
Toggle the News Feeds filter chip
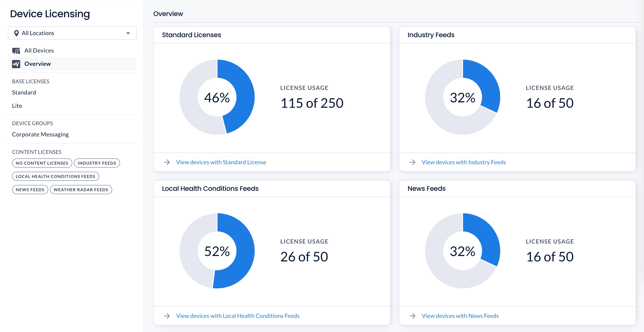(x=30, y=190)
